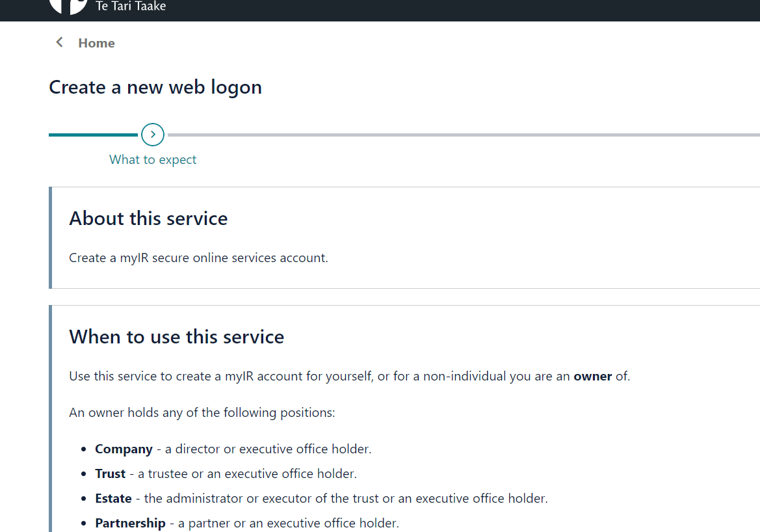Screen dimensions: 760x532
Task: Select the Trust bullet point entry
Action: click(225, 473)
